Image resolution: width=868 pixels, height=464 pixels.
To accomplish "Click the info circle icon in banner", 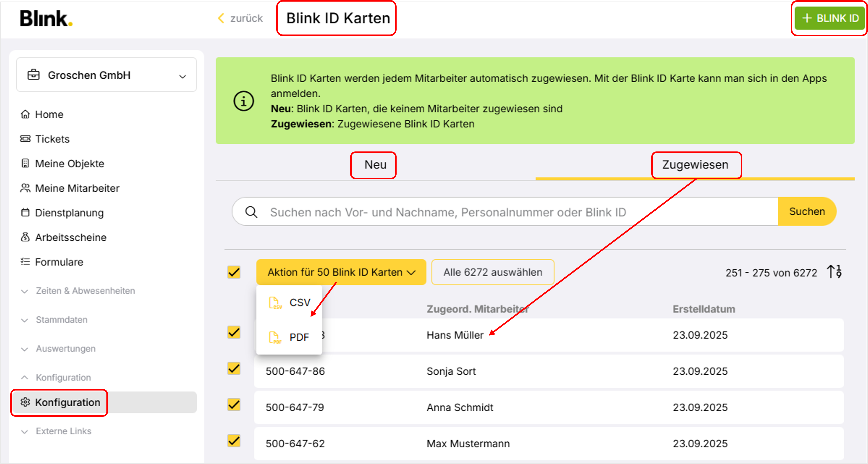I will (x=244, y=101).
